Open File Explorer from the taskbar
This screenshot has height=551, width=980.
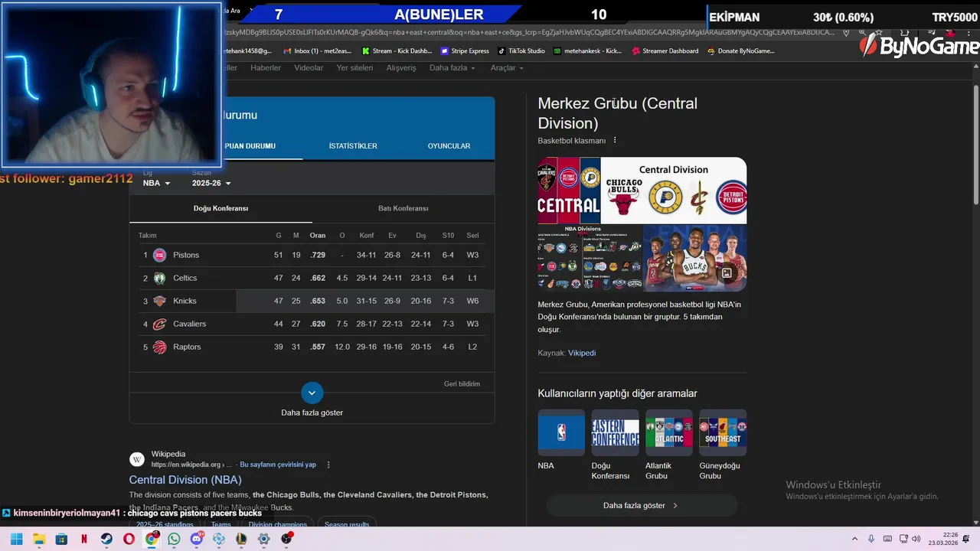39,539
